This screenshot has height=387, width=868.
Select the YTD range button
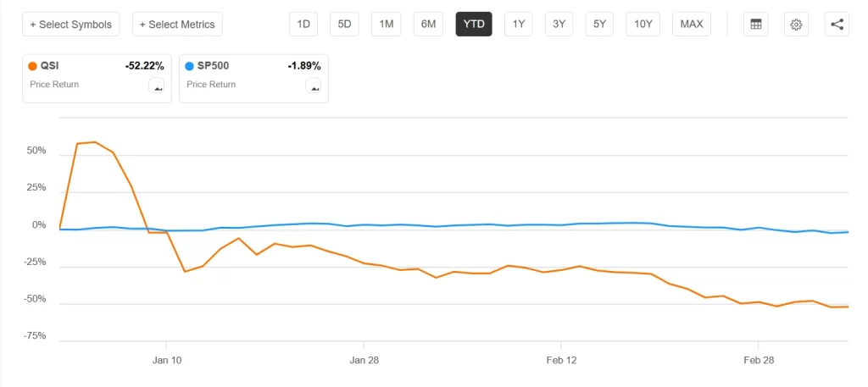474,25
